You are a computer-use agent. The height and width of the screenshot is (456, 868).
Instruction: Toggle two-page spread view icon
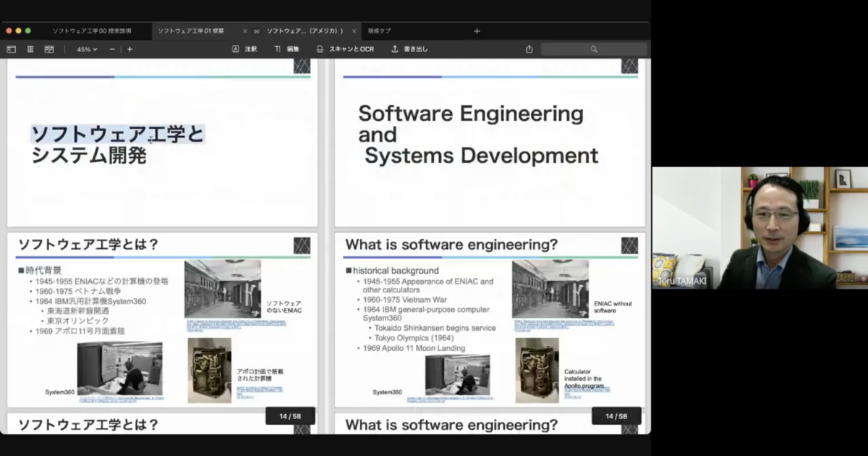[x=49, y=49]
